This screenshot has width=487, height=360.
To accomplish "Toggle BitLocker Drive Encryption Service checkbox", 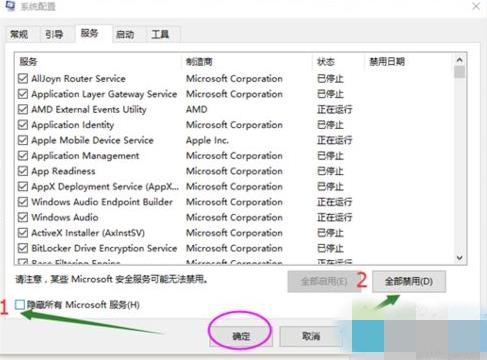I will coord(23,248).
